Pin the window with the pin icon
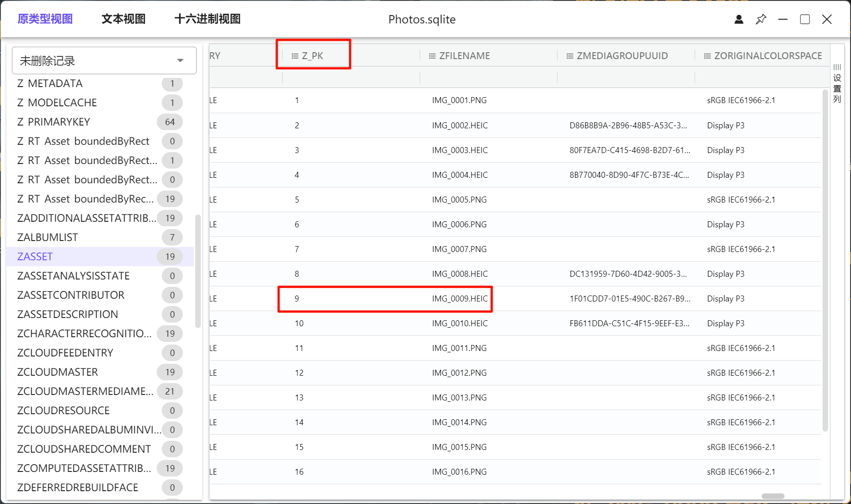Screen dimensions: 851x504 click(x=761, y=19)
